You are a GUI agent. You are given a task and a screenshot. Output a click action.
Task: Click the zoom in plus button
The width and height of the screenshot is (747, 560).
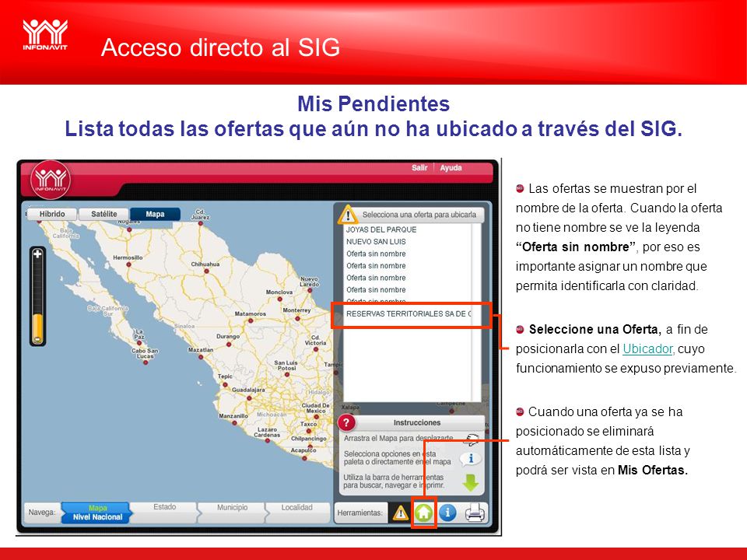coord(37,254)
